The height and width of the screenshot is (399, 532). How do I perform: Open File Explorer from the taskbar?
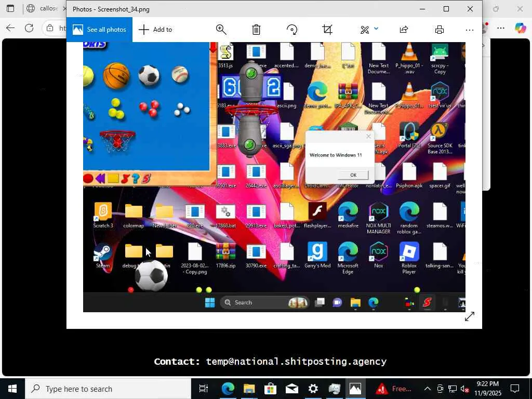[249, 389]
